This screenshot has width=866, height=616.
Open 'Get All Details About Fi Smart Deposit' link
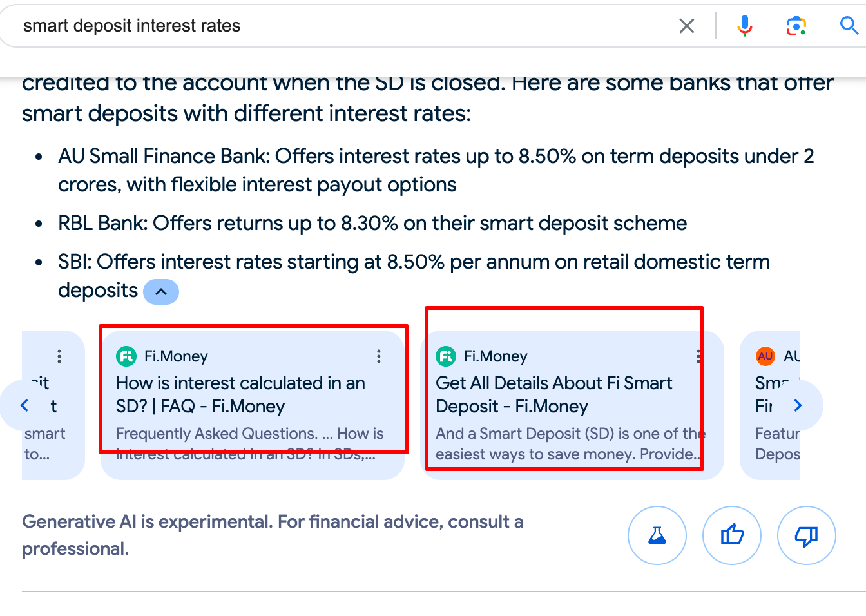(553, 394)
